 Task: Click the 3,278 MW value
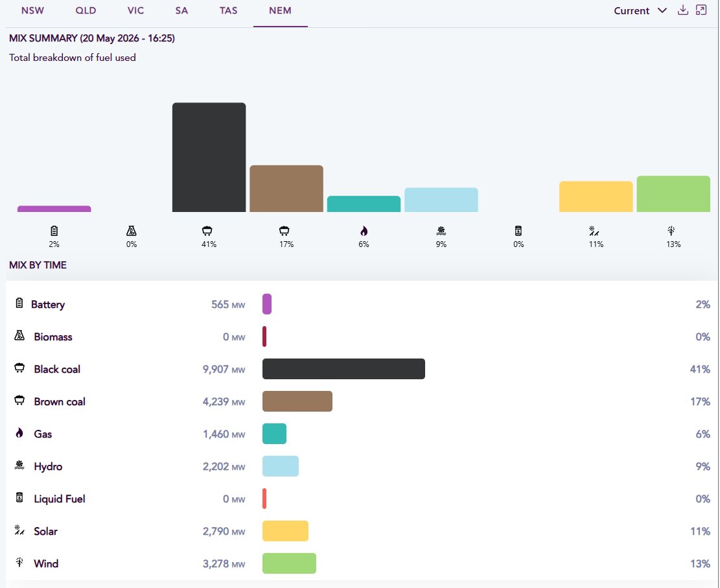pyautogui.click(x=224, y=563)
